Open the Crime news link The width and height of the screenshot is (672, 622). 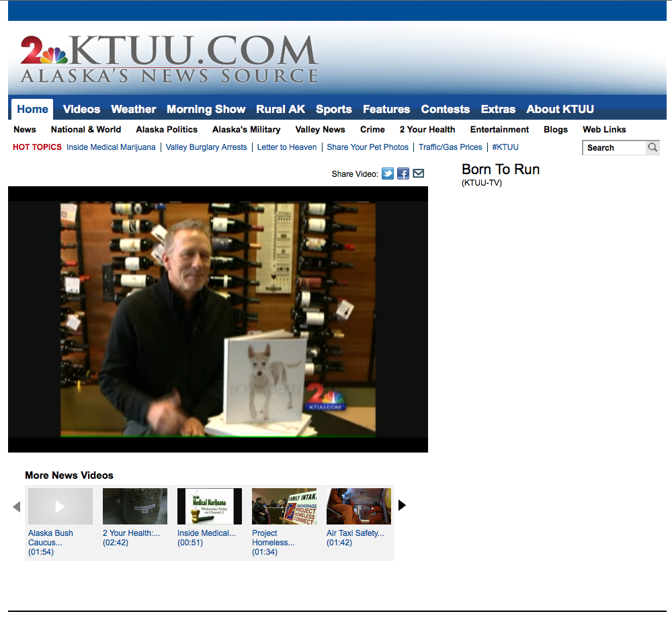[x=372, y=130]
